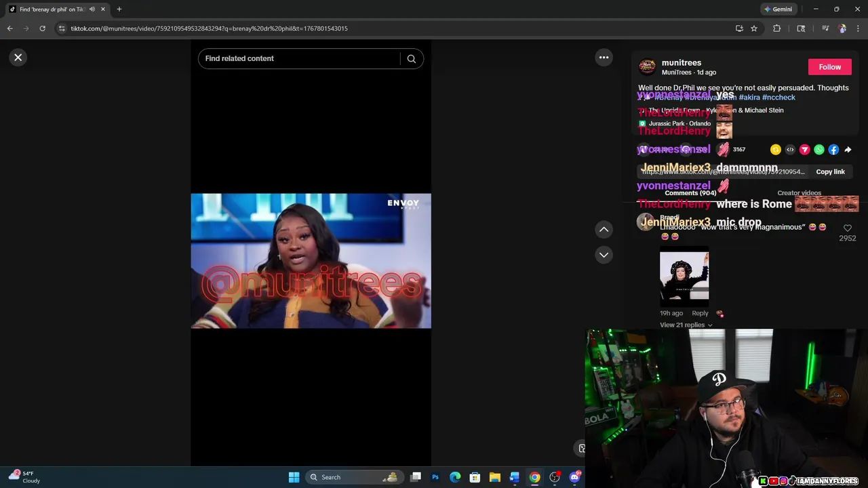Open Task View from taskbar
This screenshot has width=868, height=488.
point(416,477)
